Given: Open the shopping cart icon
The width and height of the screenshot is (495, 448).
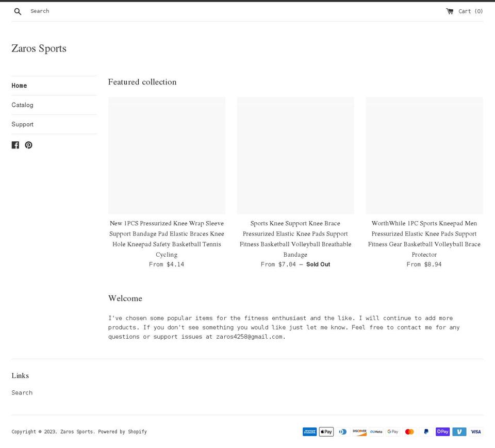Looking at the screenshot, I should pos(450,11).
